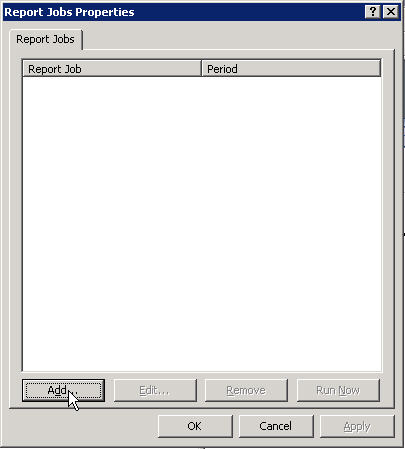Select the Report Jobs tab
Viewport: 405px width, 449px height.
point(46,39)
